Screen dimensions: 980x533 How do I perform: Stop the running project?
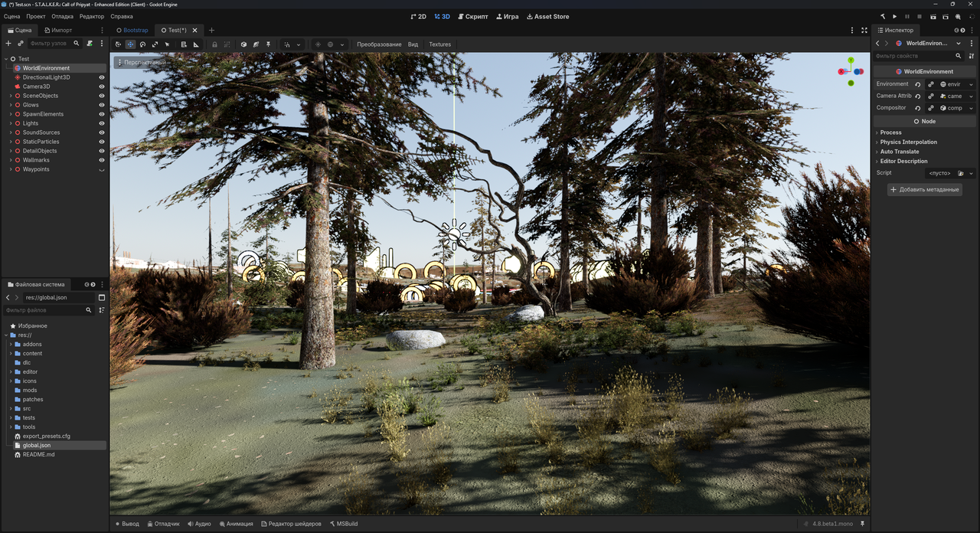click(920, 16)
